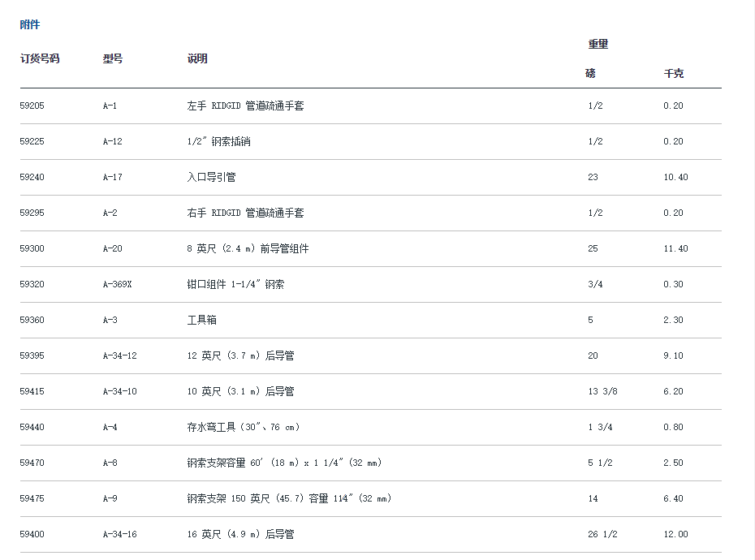Click the 磅 sub-header
This screenshot has height=560, width=755.
pos(590,73)
